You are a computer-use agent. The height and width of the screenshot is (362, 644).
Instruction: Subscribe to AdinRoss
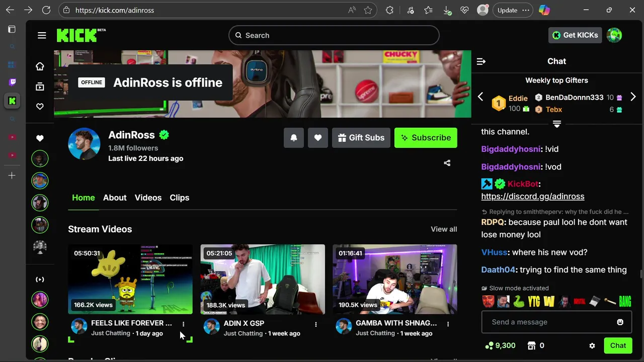pyautogui.click(x=426, y=138)
